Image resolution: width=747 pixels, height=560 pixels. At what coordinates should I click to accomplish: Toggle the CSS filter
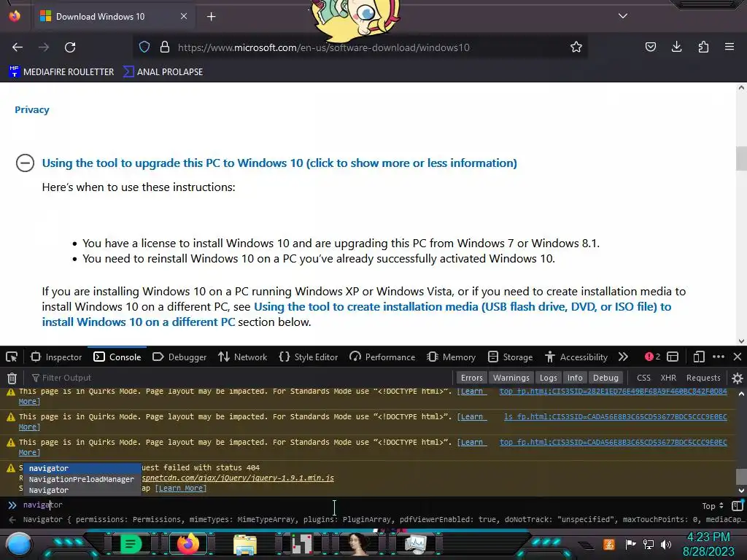[643, 378]
